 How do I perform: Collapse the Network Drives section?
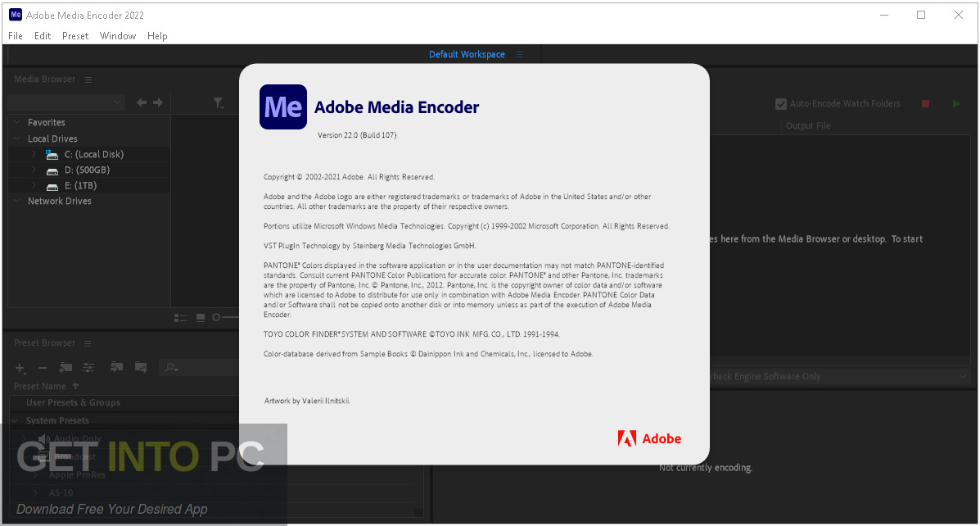[x=17, y=201]
